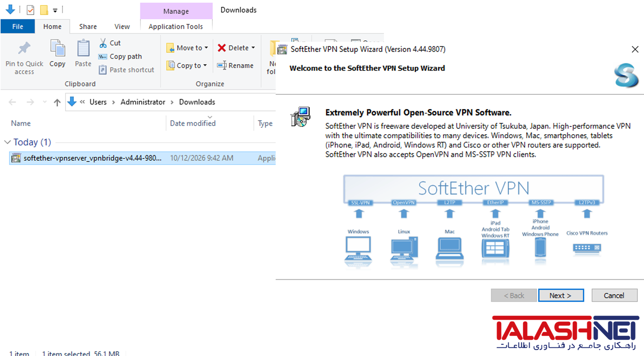Screen dimensions: 644x356
Task: Sort by the Name column header
Action: click(21, 123)
